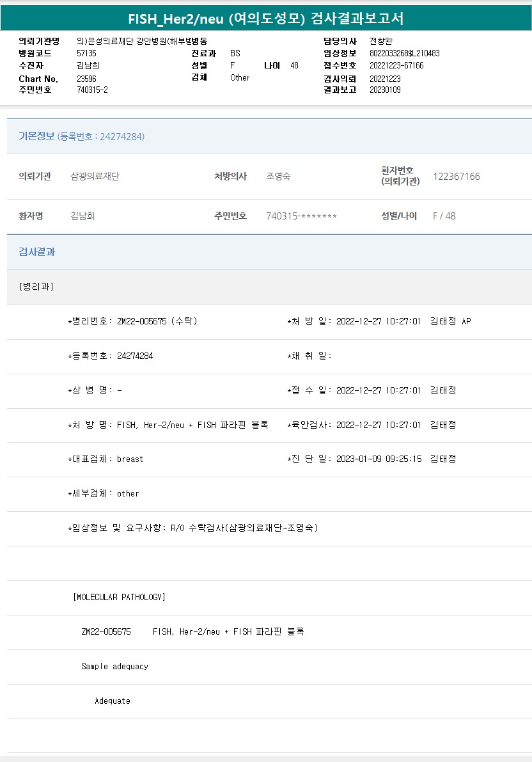
Task: Click the Adequate sample result text
Action: [x=113, y=701]
